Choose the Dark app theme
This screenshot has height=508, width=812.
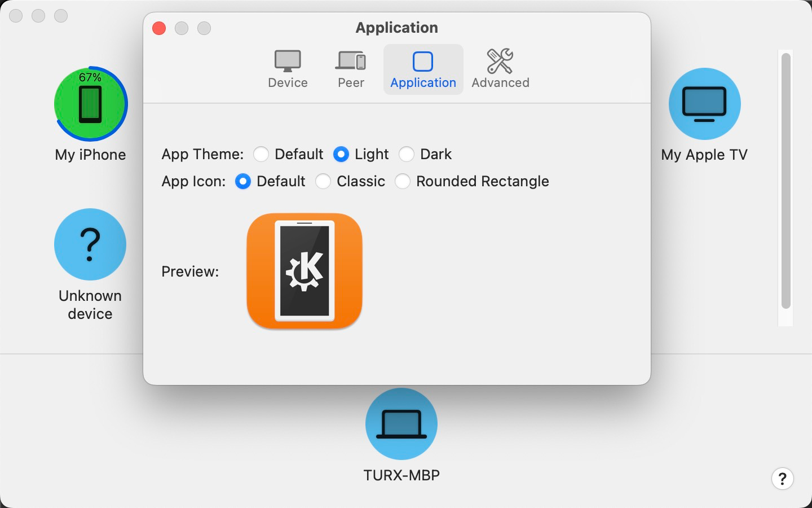click(407, 154)
